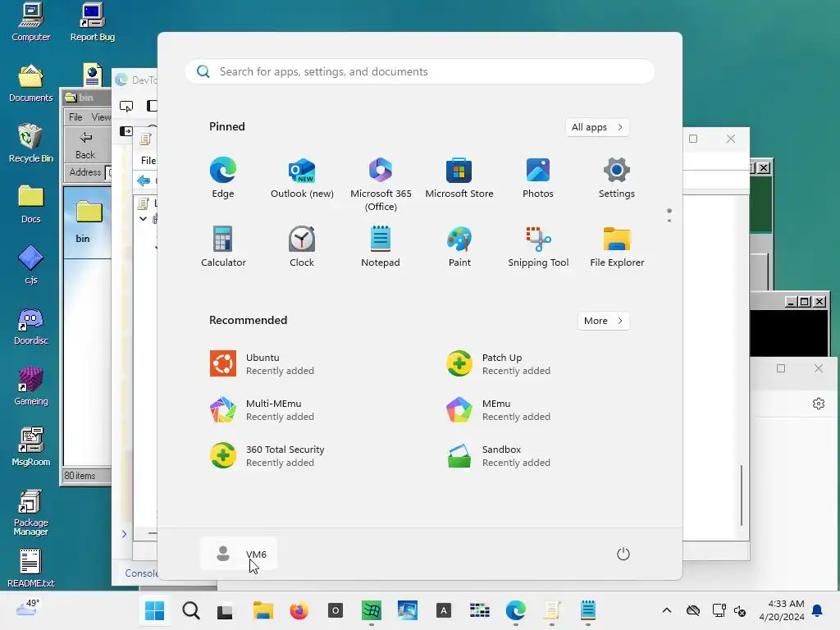Launch Snipping Tool
The height and width of the screenshot is (630, 840).
538,246
